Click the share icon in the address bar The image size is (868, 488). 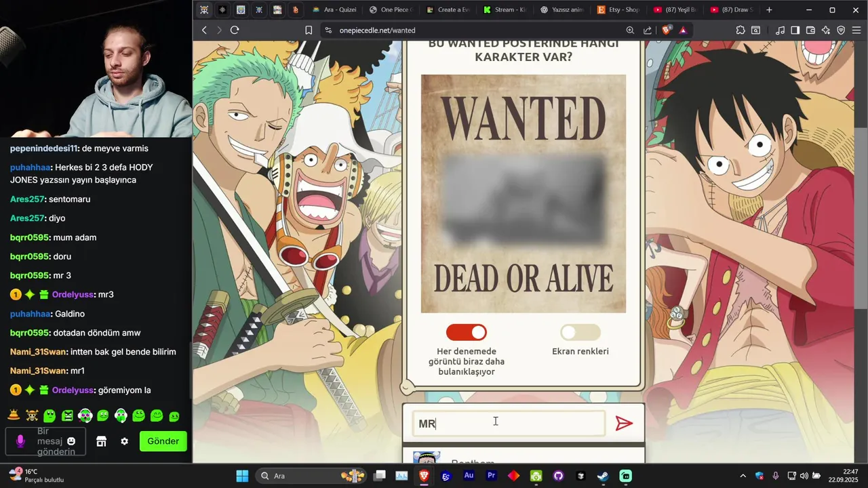[648, 30]
